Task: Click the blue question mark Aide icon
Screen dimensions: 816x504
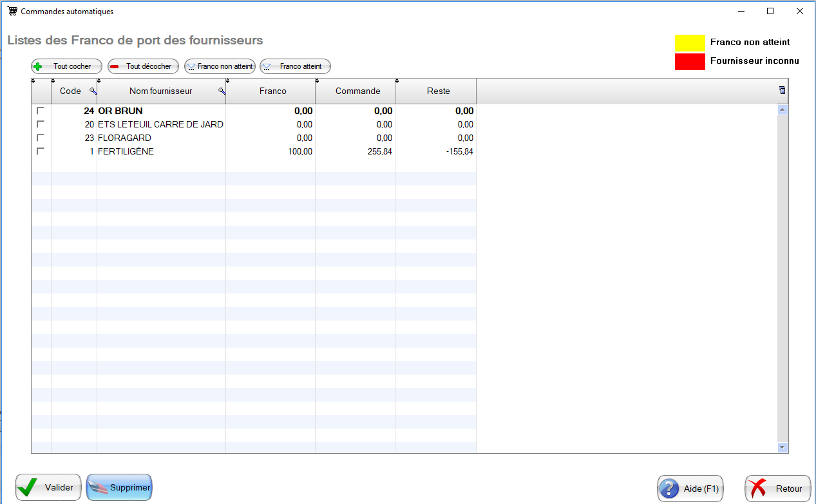Action: pos(670,489)
